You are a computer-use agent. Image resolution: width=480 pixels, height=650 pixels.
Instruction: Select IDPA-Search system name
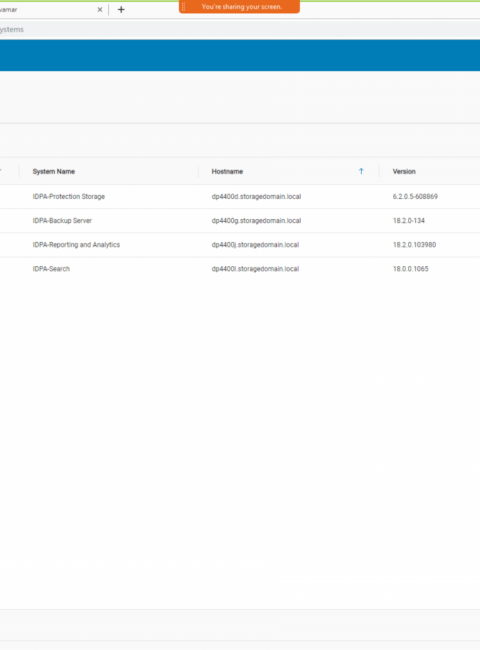pyautogui.click(x=51, y=269)
